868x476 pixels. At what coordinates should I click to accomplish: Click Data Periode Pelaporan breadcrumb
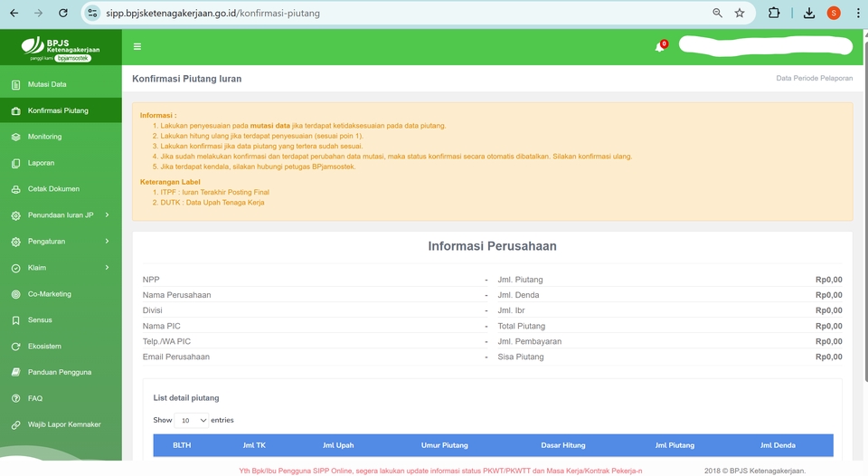(x=815, y=78)
